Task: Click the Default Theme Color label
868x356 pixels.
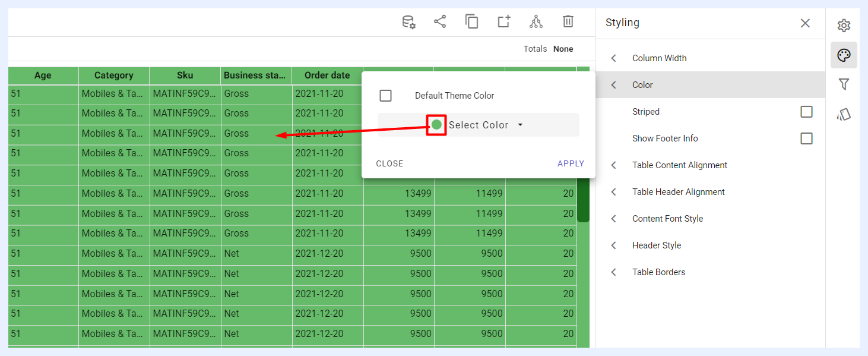Action: [455, 96]
